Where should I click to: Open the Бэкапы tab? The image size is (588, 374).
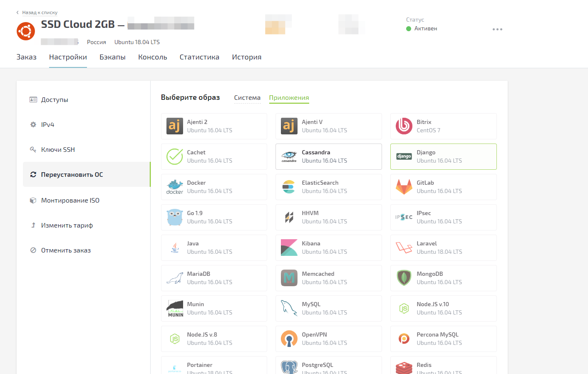coord(112,57)
